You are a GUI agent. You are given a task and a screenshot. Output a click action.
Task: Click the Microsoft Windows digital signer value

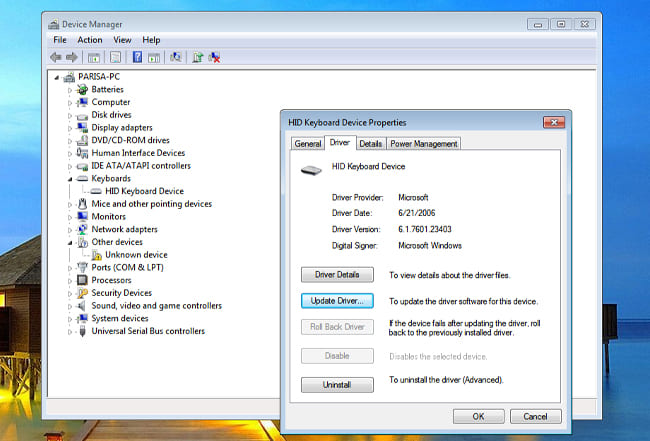430,245
